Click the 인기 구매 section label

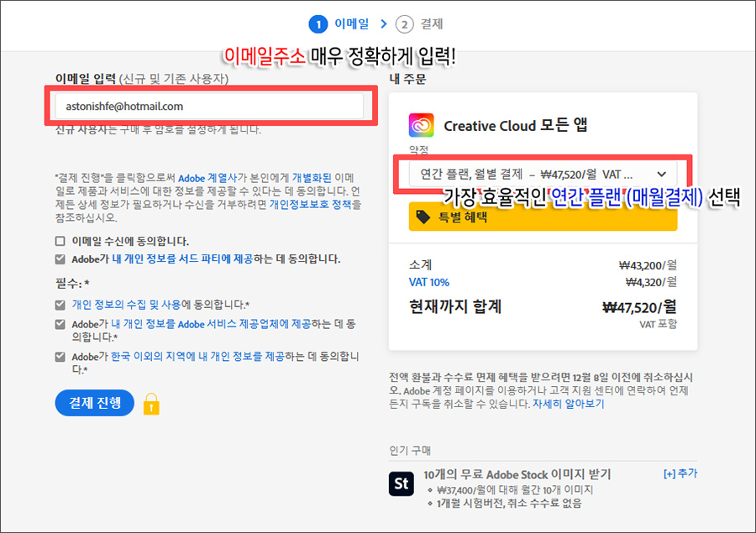click(410, 451)
